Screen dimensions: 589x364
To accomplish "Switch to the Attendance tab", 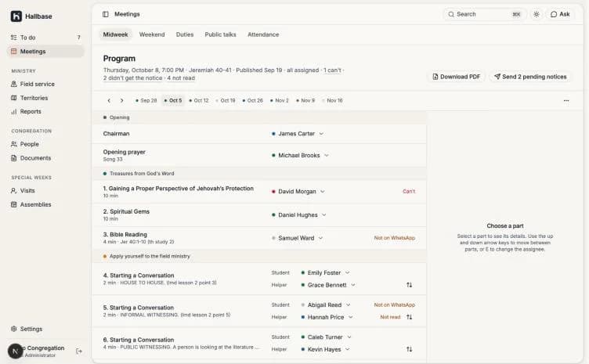I will (x=263, y=34).
